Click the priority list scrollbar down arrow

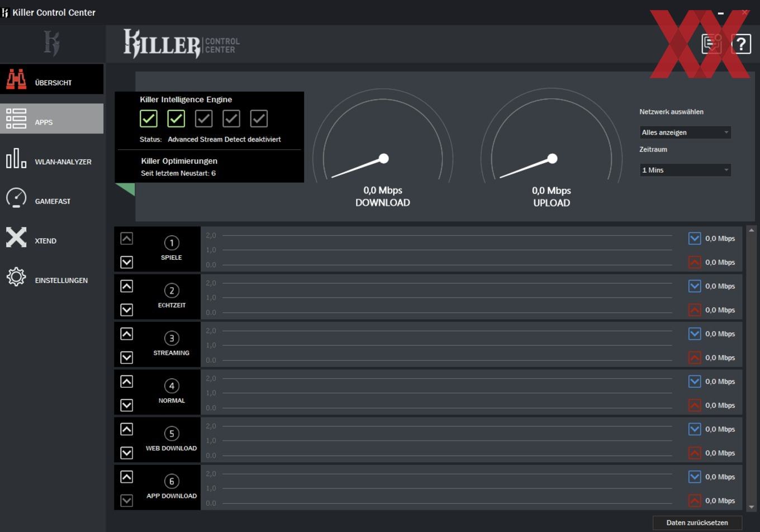[751, 506]
